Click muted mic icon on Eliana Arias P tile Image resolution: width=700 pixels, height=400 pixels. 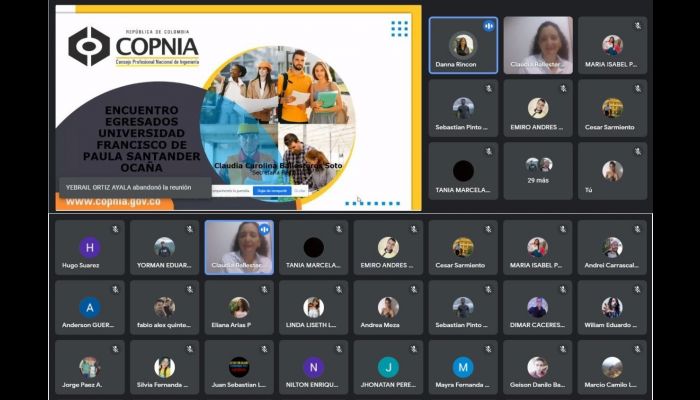pyautogui.click(x=265, y=290)
